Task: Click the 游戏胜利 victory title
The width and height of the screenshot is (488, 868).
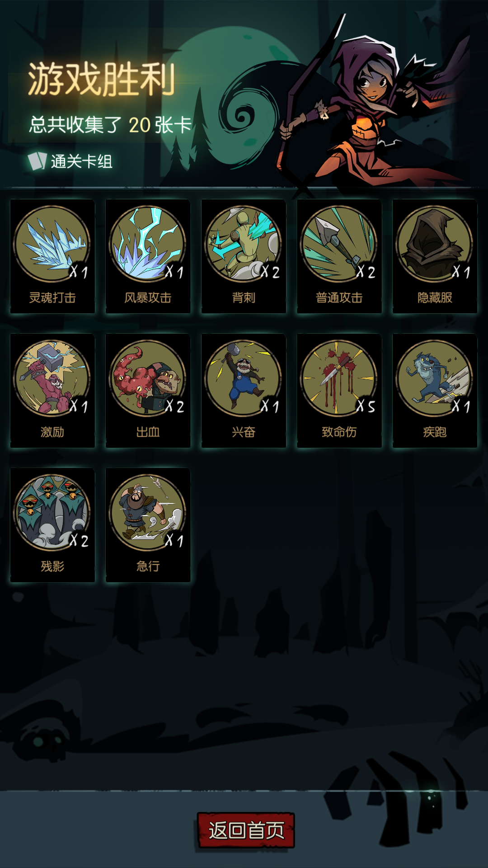Action: click(101, 80)
